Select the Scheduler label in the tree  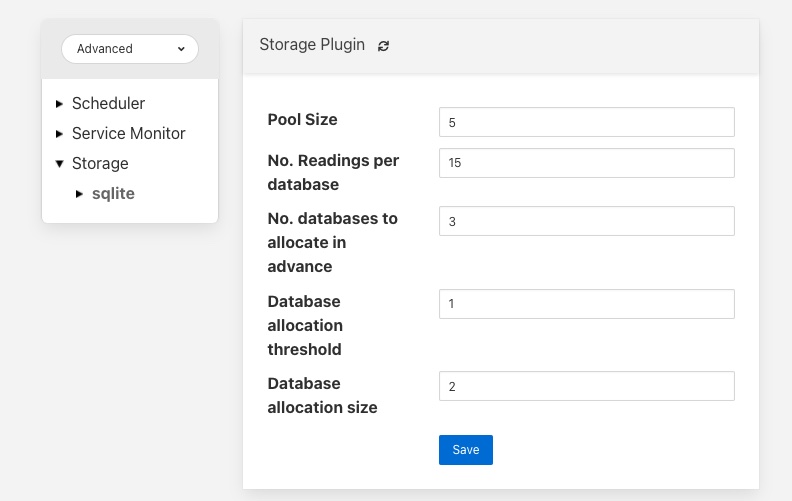(x=108, y=103)
